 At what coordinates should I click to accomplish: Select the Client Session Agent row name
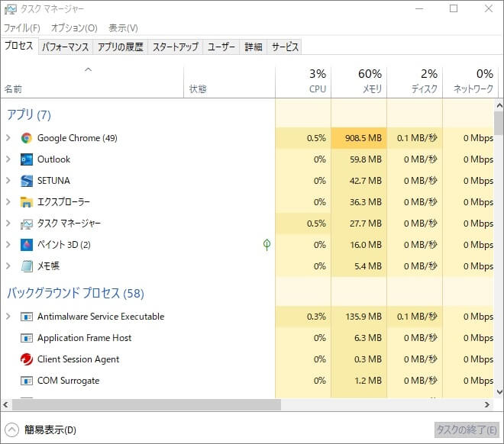(x=78, y=359)
